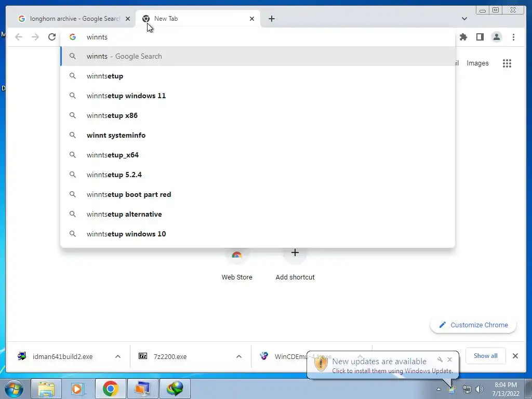Click the Chrome taskbar icon
532x399 pixels.
pos(110,389)
